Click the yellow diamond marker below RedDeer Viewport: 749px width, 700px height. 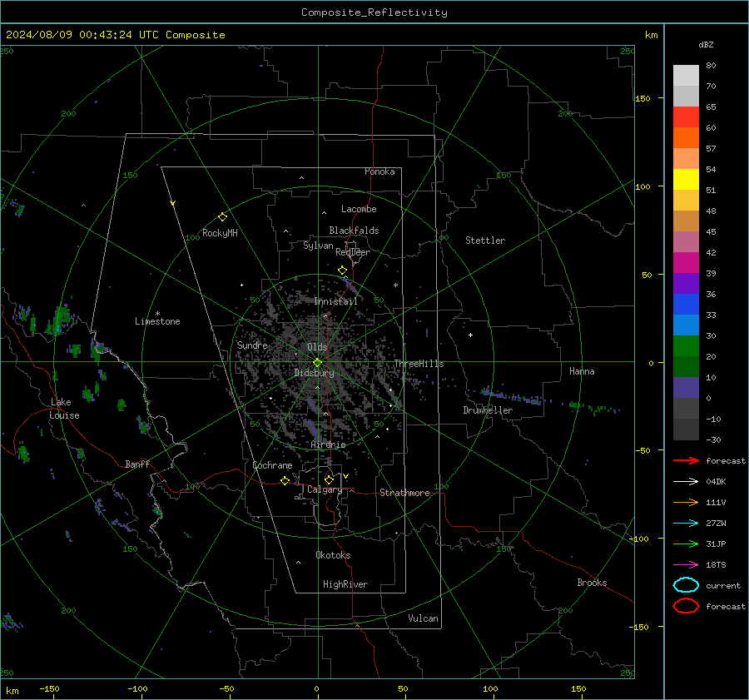pos(342,271)
